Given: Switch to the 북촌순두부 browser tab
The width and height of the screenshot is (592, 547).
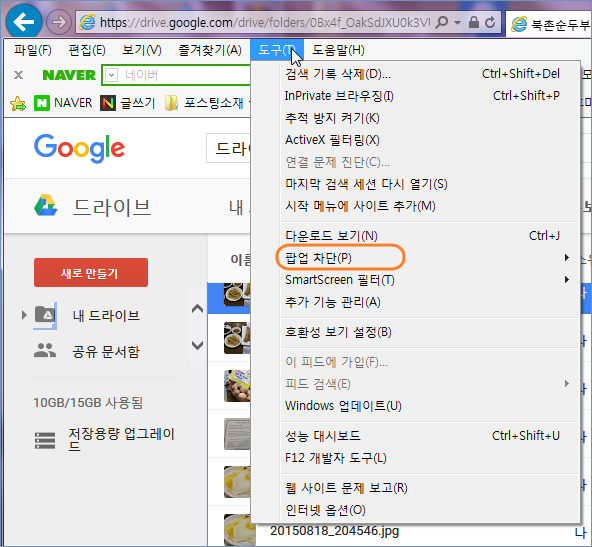Looking at the screenshot, I should coord(549,25).
